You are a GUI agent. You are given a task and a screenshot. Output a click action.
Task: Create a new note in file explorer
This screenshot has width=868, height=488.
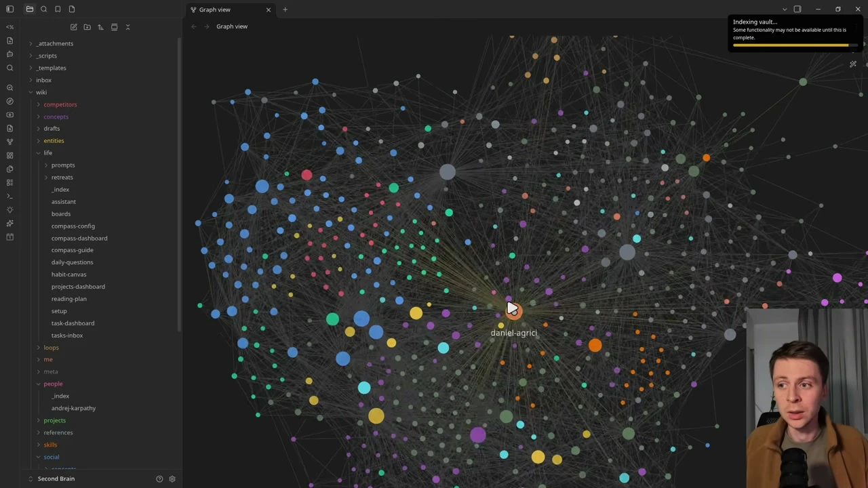[x=73, y=27]
